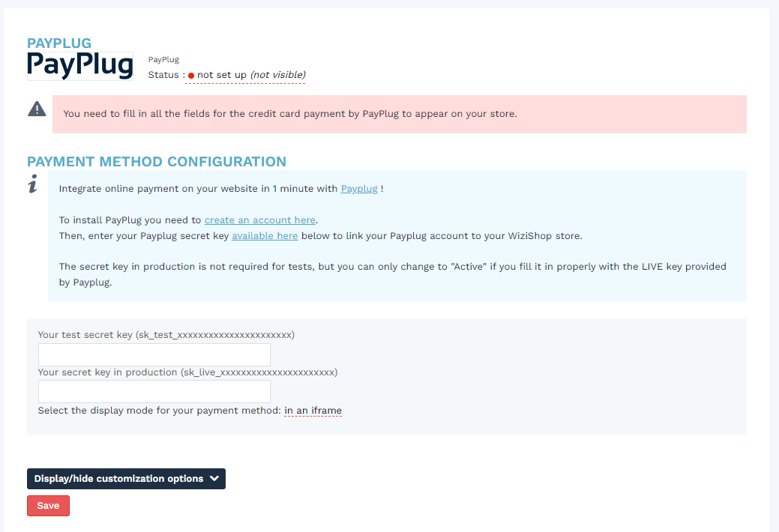Image resolution: width=779 pixels, height=532 pixels.
Task: Click the 'Your test secret key' label
Action: click(x=166, y=335)
